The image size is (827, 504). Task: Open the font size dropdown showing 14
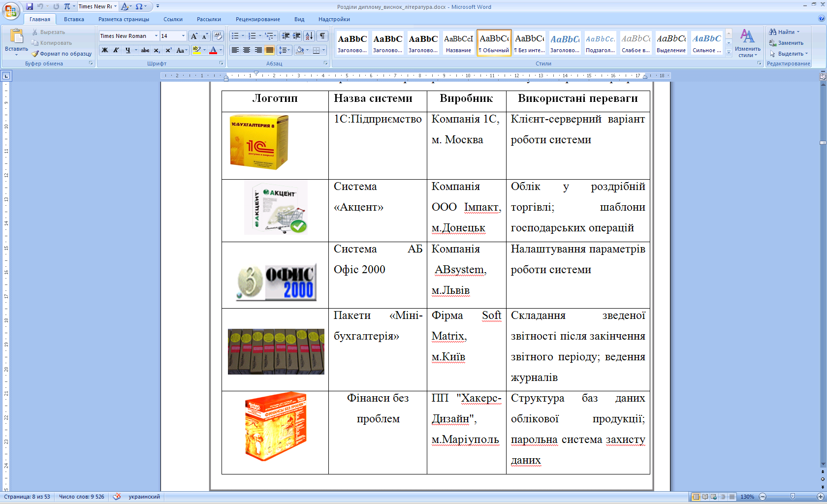tap(183, 36)
